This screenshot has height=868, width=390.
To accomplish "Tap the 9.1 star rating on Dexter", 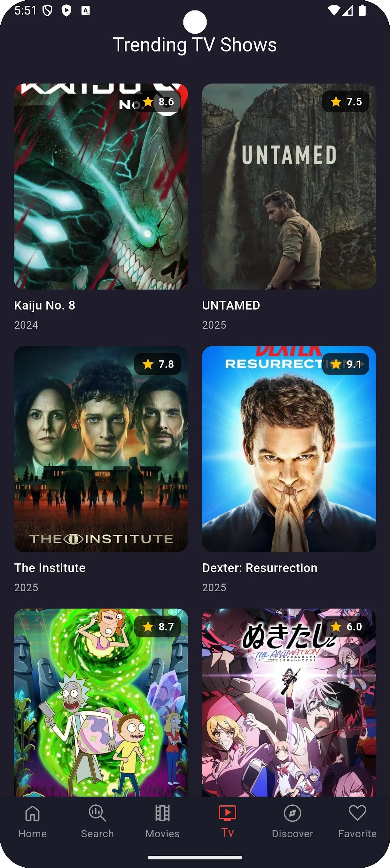I will (345, 364).
